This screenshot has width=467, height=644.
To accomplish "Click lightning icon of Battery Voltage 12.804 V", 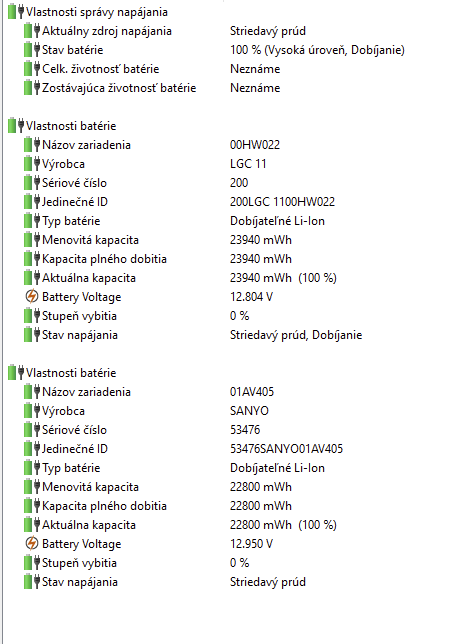I will click(x=32, y=297).
